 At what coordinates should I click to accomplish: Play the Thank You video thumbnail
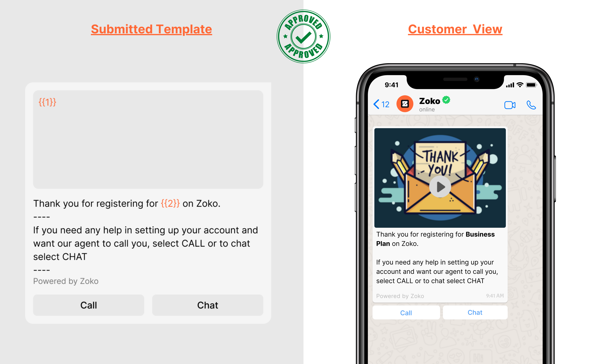[440, 187]
